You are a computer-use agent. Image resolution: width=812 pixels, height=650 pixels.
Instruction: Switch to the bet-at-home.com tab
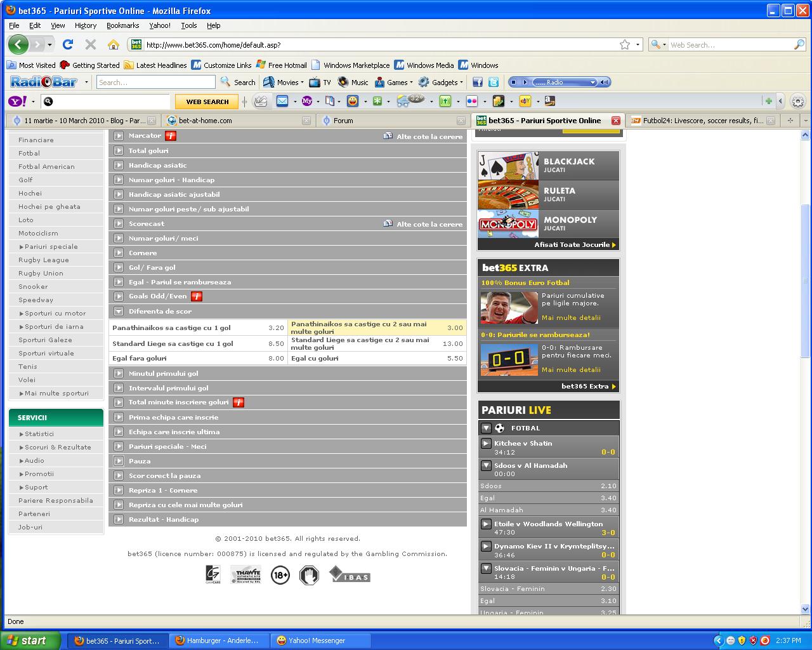tap(238, 120)
